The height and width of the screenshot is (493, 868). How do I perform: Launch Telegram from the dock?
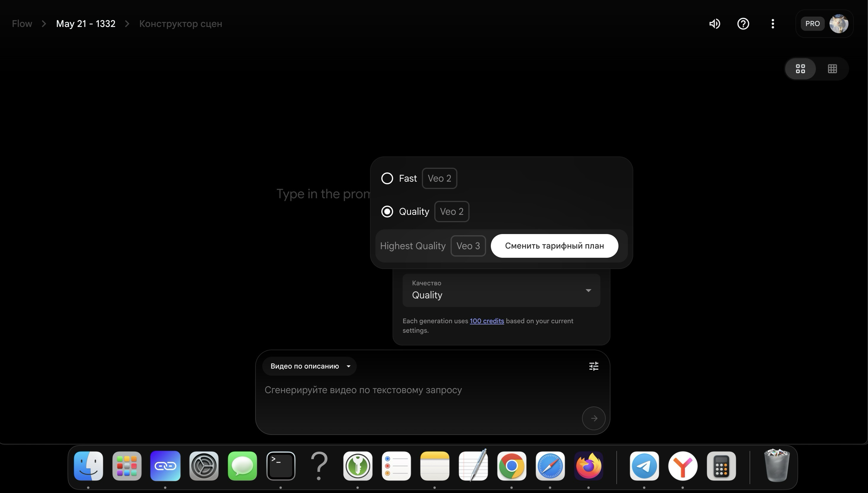pyautogui.click(x=644, y=466)
